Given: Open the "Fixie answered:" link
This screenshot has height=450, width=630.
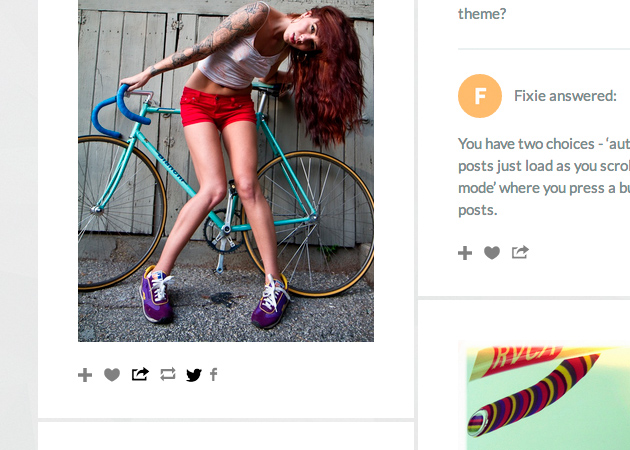Looking at the screenshot, I should [x=565, y=96].
